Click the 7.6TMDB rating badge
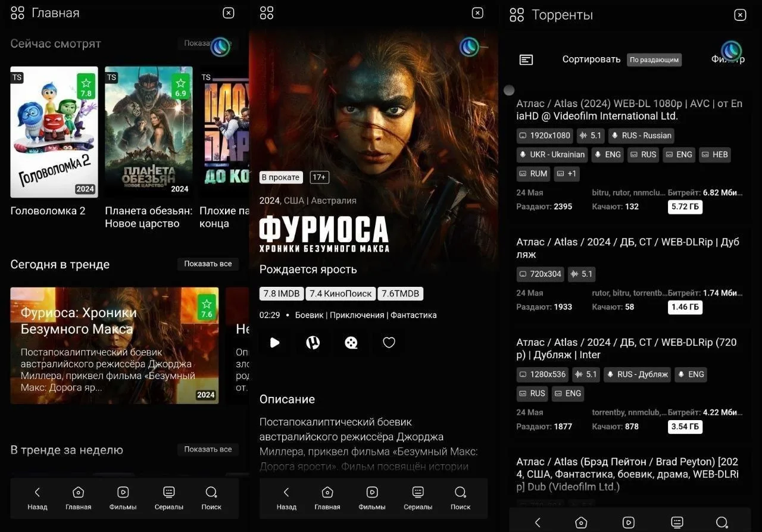 [x=401, y=293]
